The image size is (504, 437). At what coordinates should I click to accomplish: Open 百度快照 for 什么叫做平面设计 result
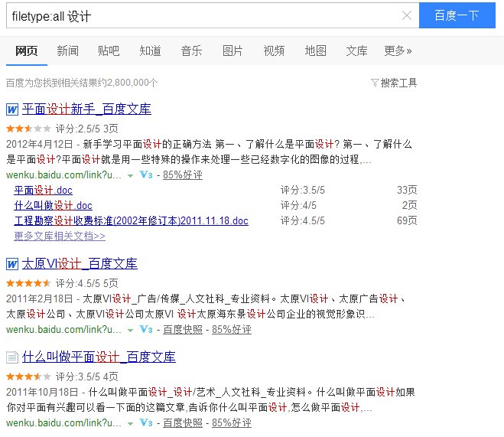[x=183, y=423]
